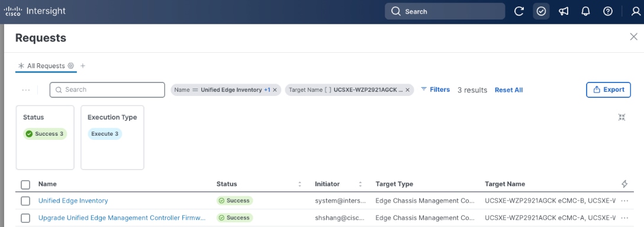Click the Target Type column header
This screenshot has width=644, height=227.
click(394, 184)
